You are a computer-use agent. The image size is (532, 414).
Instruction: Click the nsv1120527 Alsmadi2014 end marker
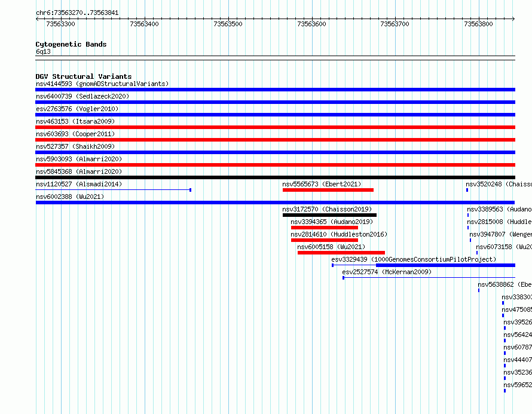190,190
